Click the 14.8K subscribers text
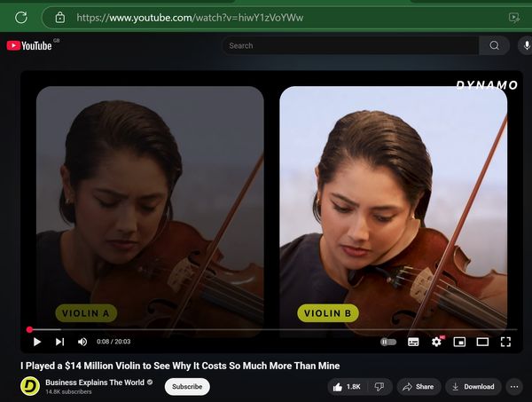532x402 pixels. (68, 392)
